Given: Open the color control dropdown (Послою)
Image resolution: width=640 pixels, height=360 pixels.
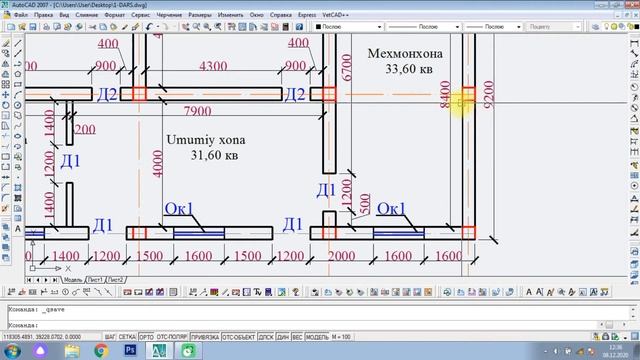Looking at the screenshot, I should pyautogui.click(x=349, y=27).
